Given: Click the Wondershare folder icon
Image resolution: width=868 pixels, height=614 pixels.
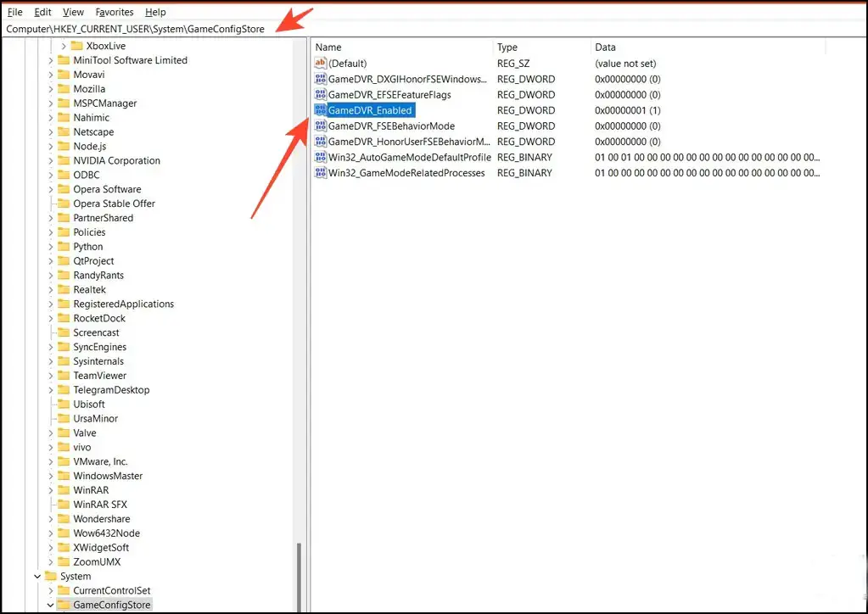Looking at the screenshot, I should 64,518.
